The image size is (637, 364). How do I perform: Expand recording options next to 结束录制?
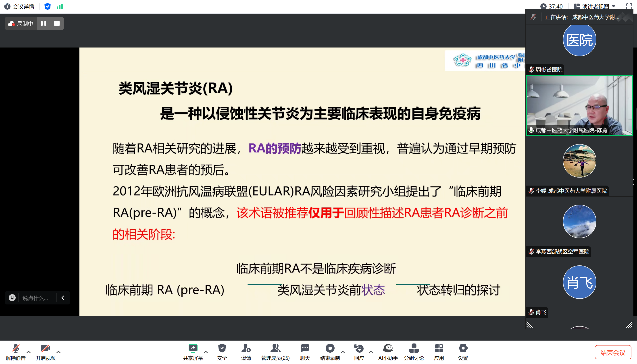tap(343, 352)
